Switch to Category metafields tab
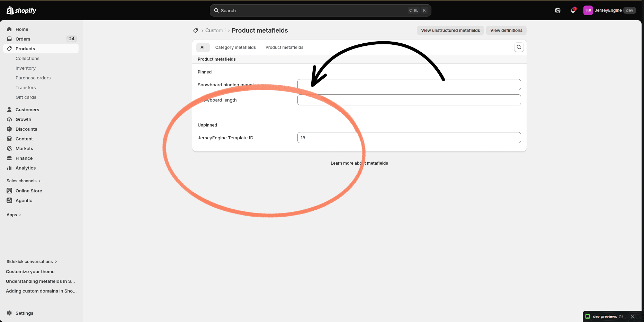This screenshot has width=644, height=322. (x=235, y=47)
